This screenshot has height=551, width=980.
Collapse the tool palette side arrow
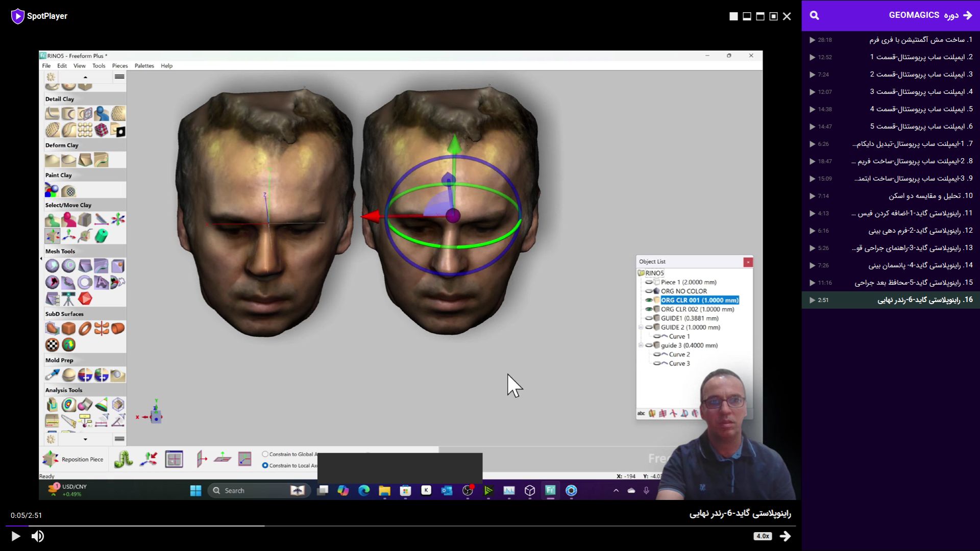(x=41, y=259)
